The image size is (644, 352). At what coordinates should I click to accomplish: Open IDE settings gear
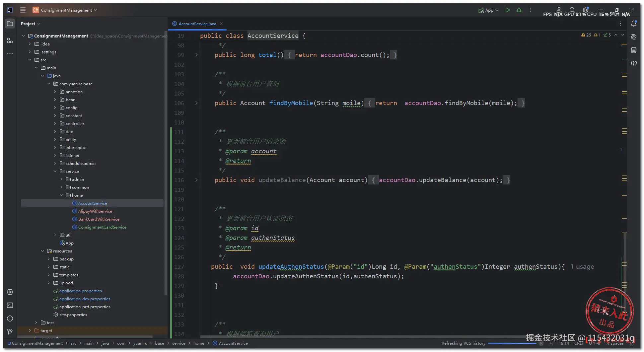(586, 10)
